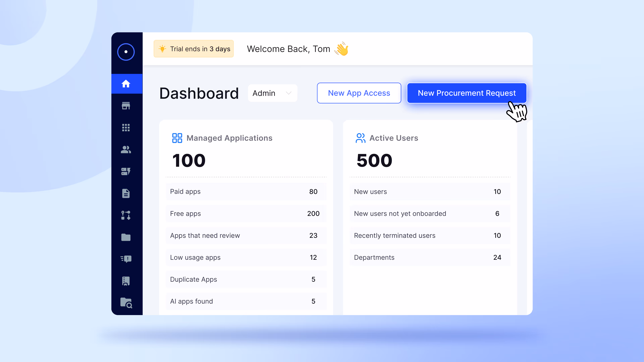
Task: Open the storefront marketplace sidebar icon
Action: point(126,106)
